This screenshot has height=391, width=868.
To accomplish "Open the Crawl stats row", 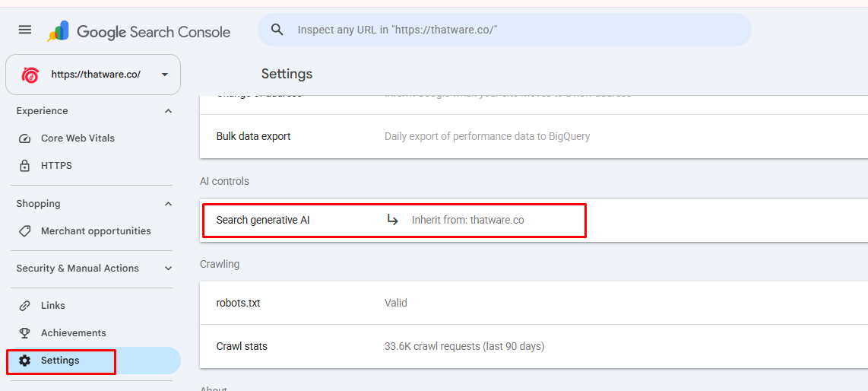I will pos(534,347).
